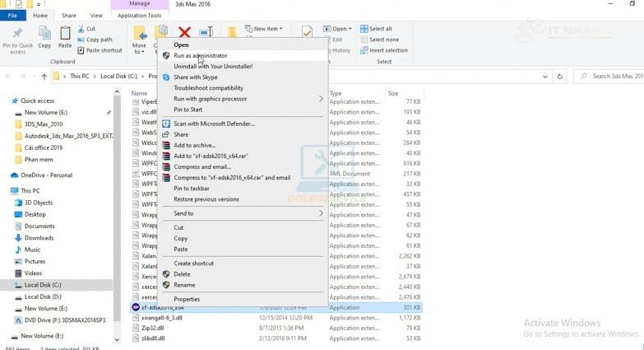Click Select none in ribbon
This screenshot has height=350, width=644.
point(379,40)
